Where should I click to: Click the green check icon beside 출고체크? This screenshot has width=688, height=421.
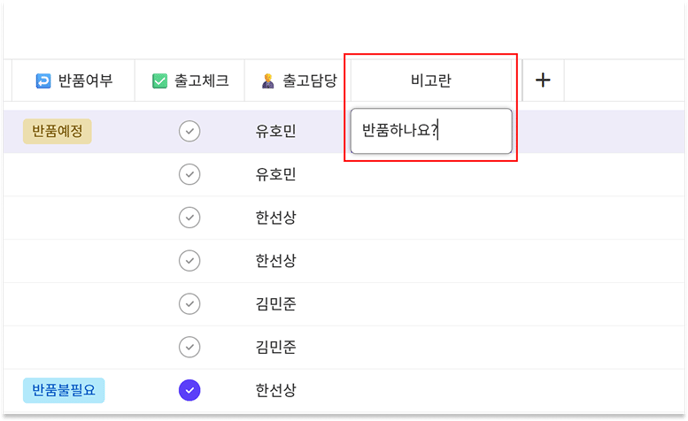point(160,81)
